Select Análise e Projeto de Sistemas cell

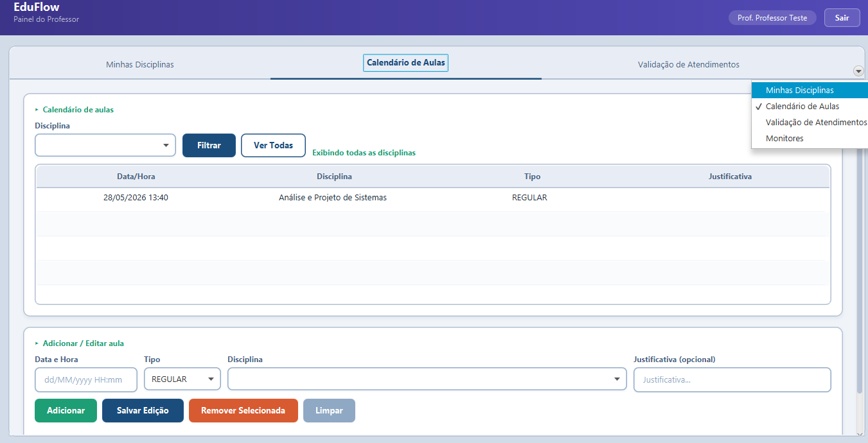point(333,198)
